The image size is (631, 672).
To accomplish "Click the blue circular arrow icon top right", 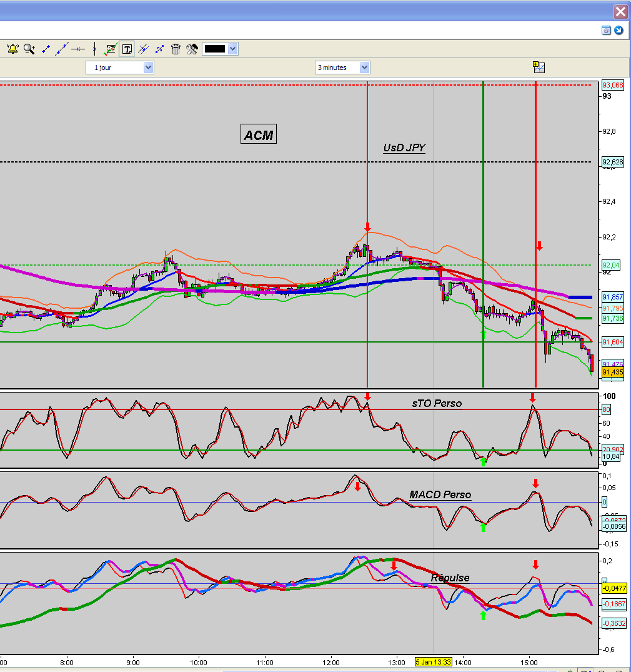I will click(x=619, y=30).
